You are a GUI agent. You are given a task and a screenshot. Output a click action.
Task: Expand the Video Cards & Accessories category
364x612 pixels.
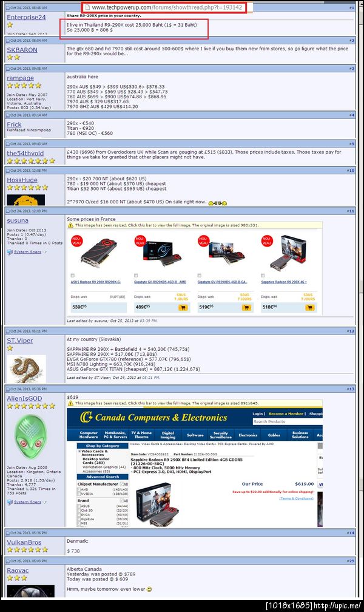click(79, 451)
